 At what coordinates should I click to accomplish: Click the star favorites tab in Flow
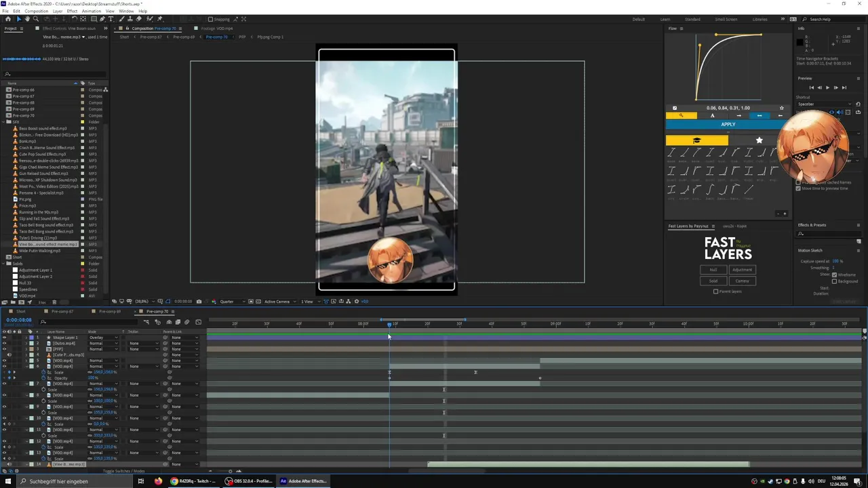coord(759,140)
